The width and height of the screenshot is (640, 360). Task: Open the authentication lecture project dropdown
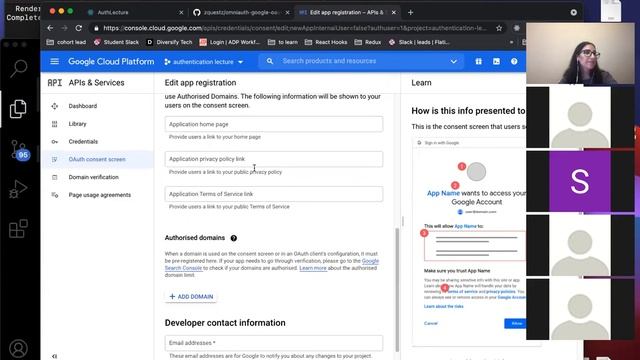pyautogui.click(x=204, y=62)
